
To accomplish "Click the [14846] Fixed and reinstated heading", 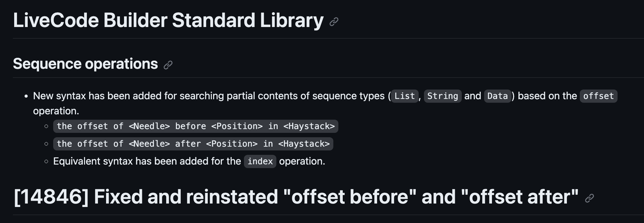I will (x=296, y=197).
